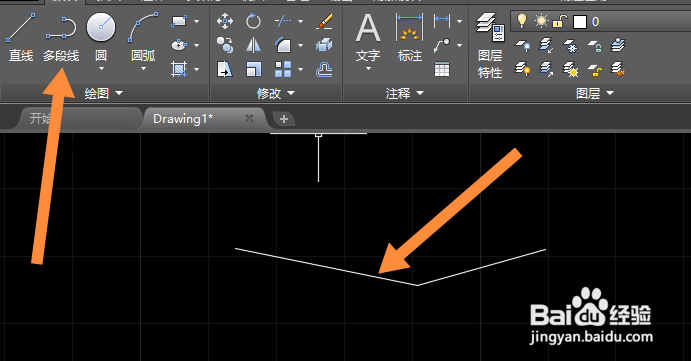Select the Ellipse draw tool

click(x=179, y=45)
